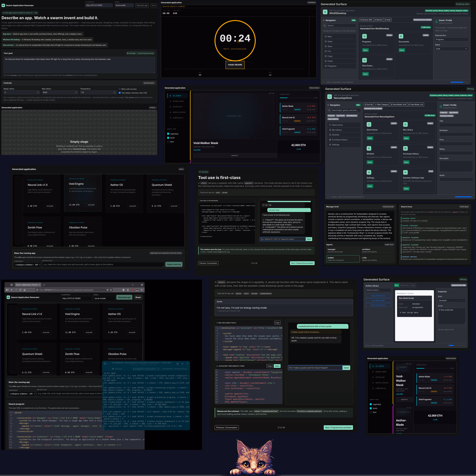Click the search magnifier icon in Win95Desktop navigation
This screenshot has height=476, width=476.
(325, 26)
